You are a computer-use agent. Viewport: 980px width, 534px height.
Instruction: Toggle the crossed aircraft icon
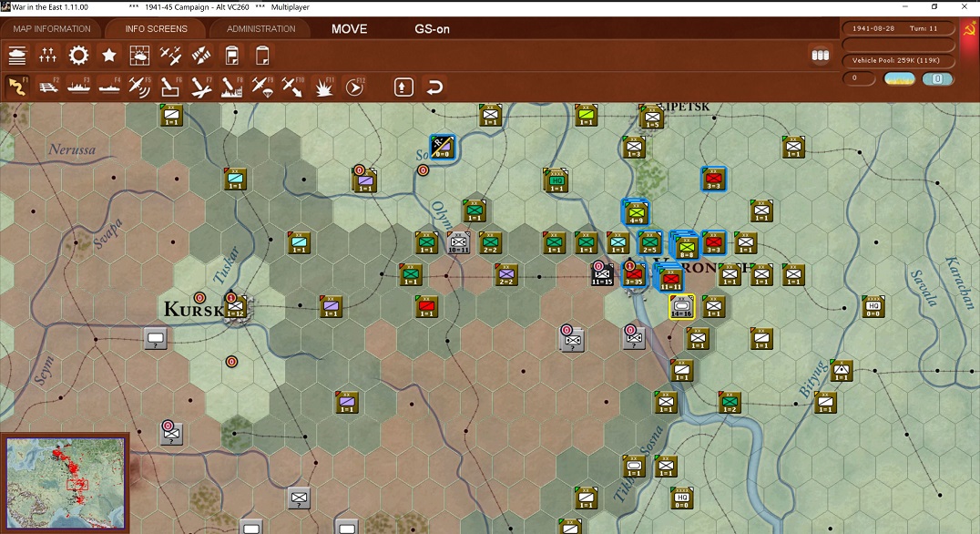tap(170, 56)
